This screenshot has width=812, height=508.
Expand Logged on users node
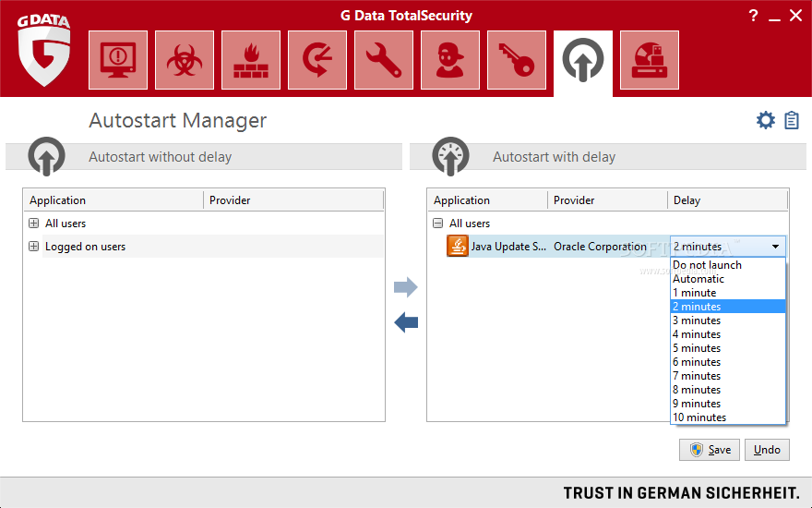click(x=33, y=247)
